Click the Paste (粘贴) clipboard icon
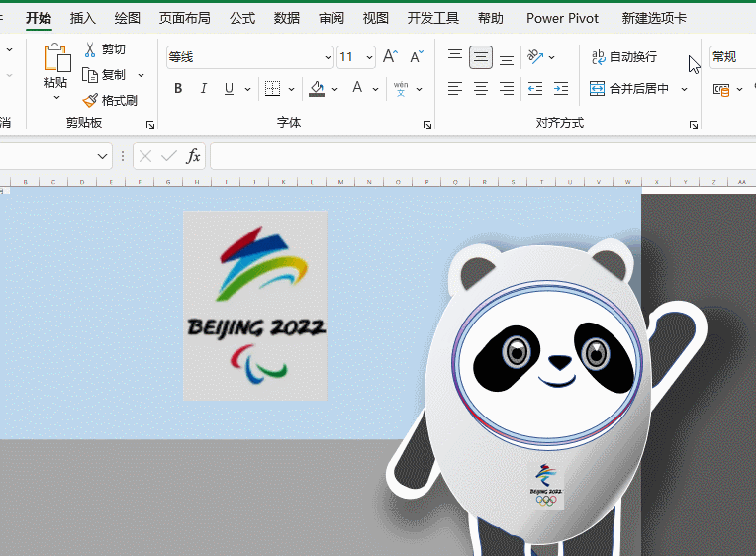 (55, 59)
